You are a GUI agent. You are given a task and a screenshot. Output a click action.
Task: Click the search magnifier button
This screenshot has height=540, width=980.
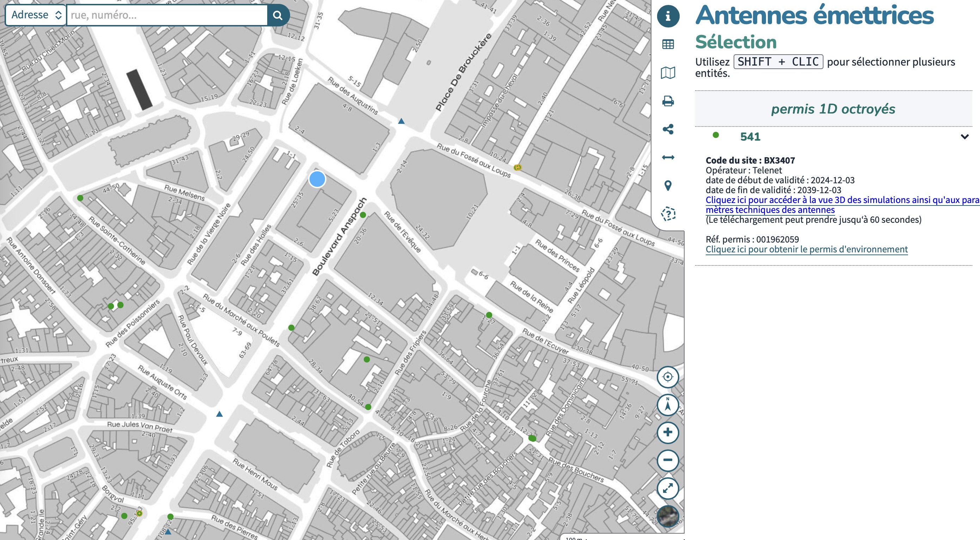click(x=278, y=15)
